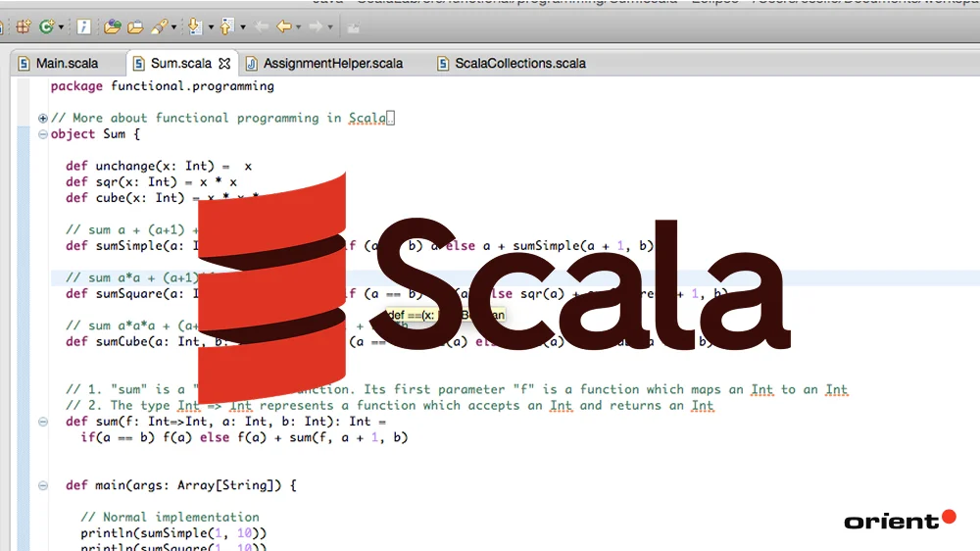Click the Search flashlight toolbar icon

point(158,26)
